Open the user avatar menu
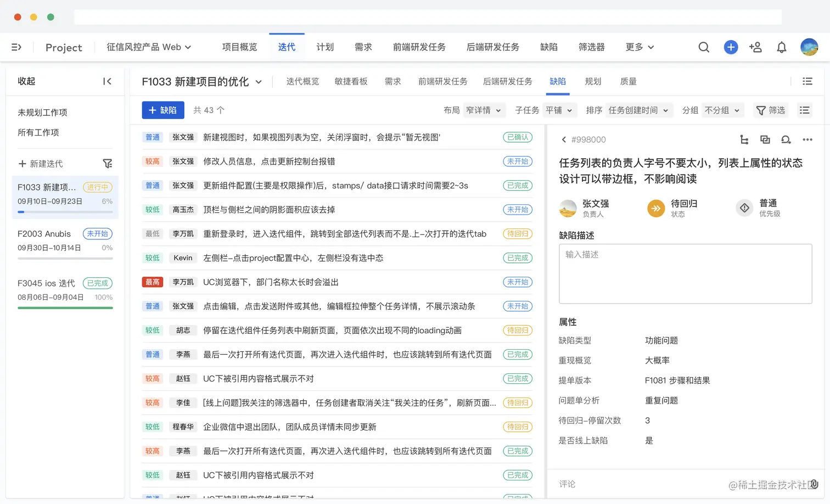 click(809, 47)
